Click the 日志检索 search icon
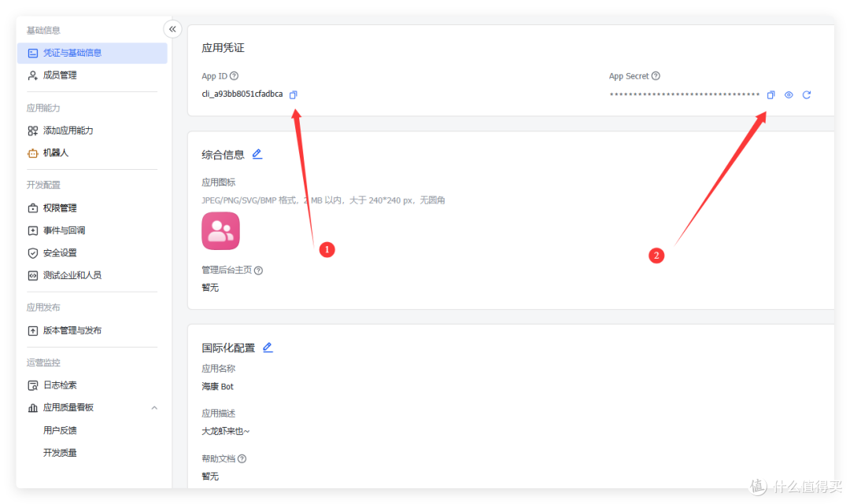 coord(32,385)
